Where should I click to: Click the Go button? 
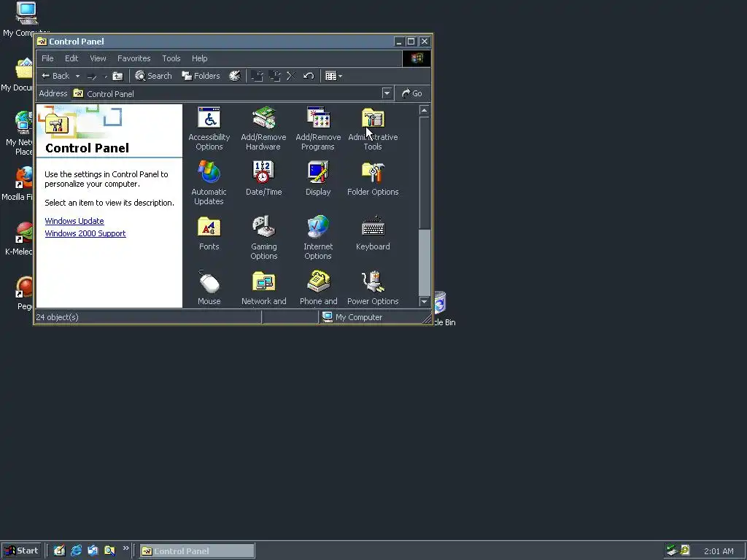coord(412,93)
